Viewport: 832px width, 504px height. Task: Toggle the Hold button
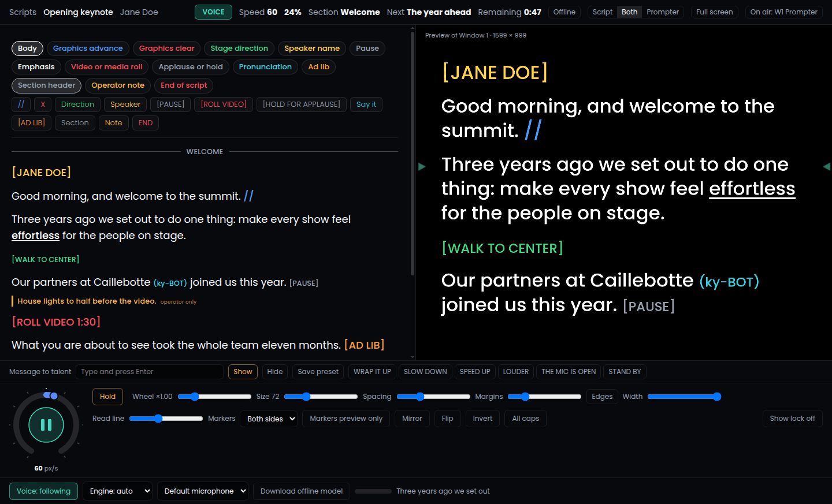(107, 397)
